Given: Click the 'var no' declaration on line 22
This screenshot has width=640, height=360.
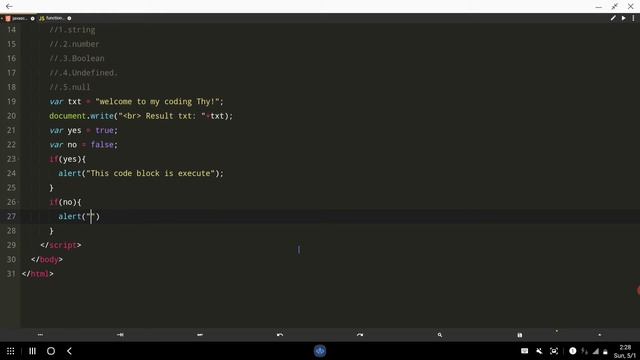Looking at the screenshot, I should 63,144.
